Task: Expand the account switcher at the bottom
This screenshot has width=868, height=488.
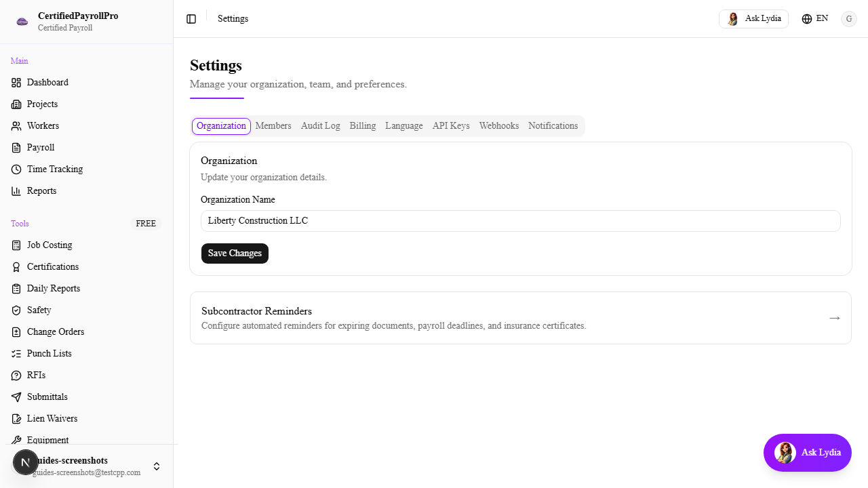Action: coord(157,466)
